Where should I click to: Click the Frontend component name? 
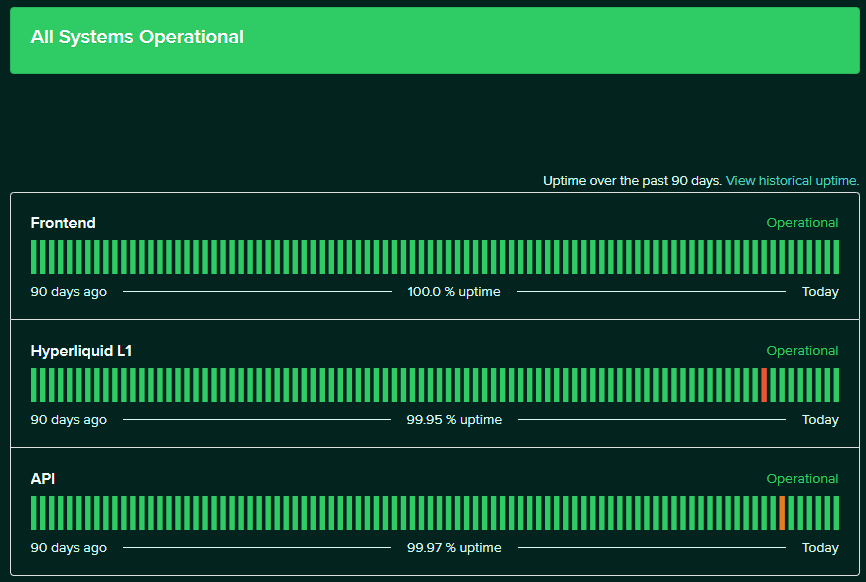[62, 222]
